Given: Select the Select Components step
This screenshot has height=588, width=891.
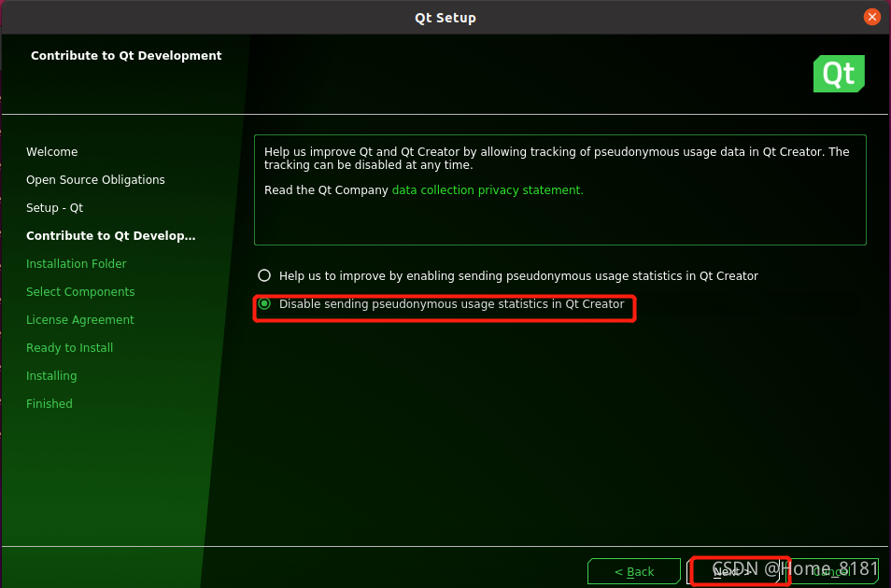Looking at the screenshot, I should coord(80,292).
